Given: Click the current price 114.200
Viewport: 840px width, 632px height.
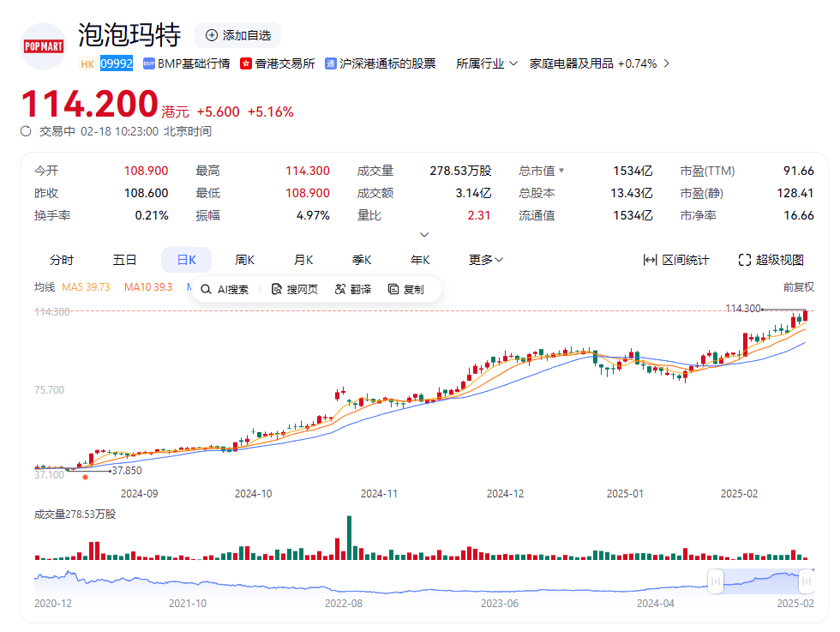Looking at the screenshot, I should 89,104.
